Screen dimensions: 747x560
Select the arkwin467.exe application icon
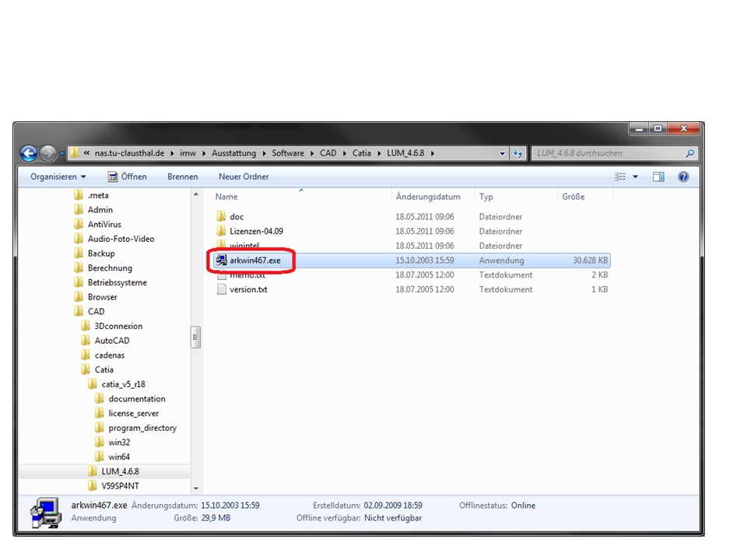point(221,260)
